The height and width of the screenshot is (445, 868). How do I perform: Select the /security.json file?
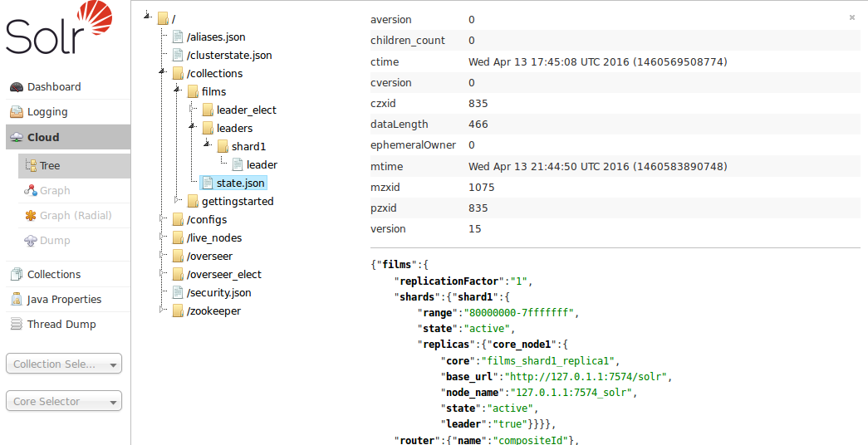(x=218, y=293)
